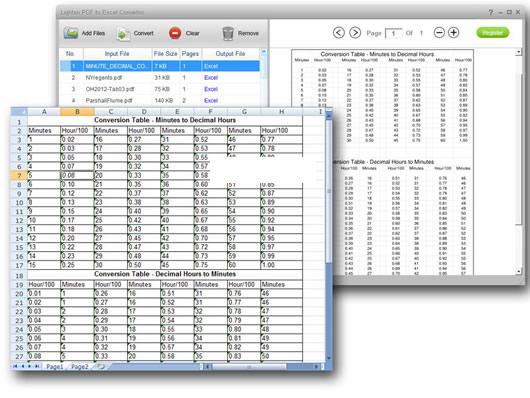This screenshot has width=530, height=398.
Task: Jump to first sheet navigation arrow
Action: coord(16,366)
